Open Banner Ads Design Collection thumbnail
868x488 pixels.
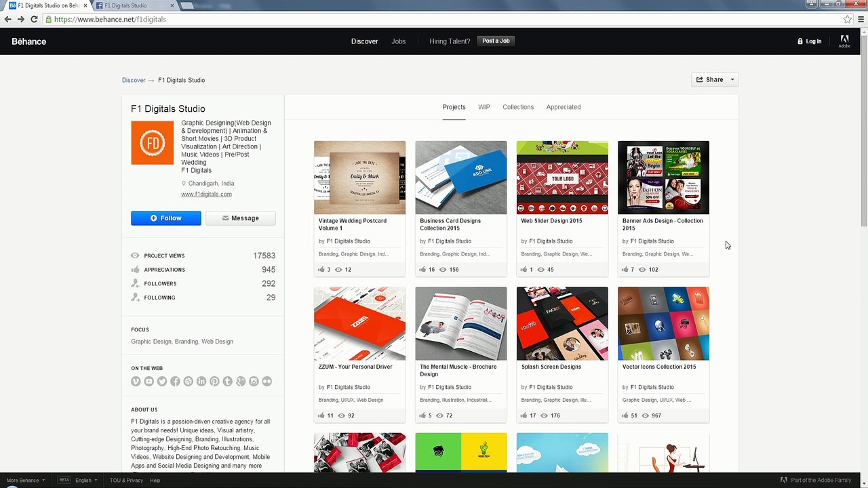[663, 178]
